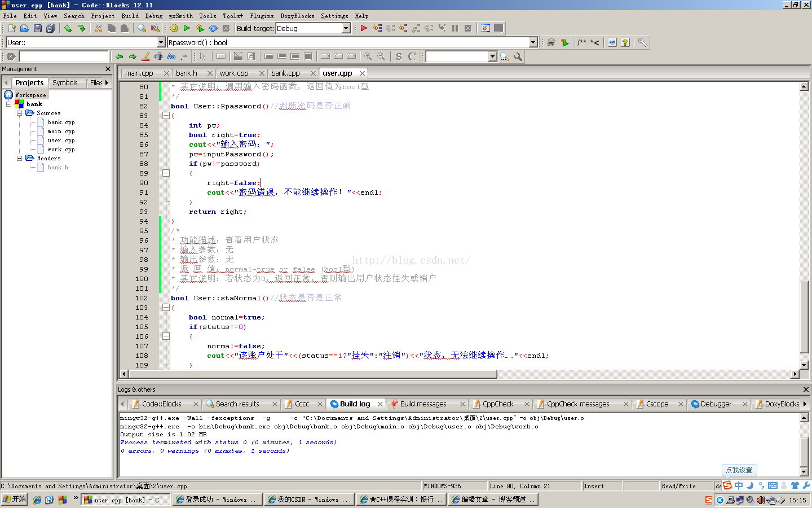Open the Build menu
This screenshot has width=812, height=508.
(130, 16)
